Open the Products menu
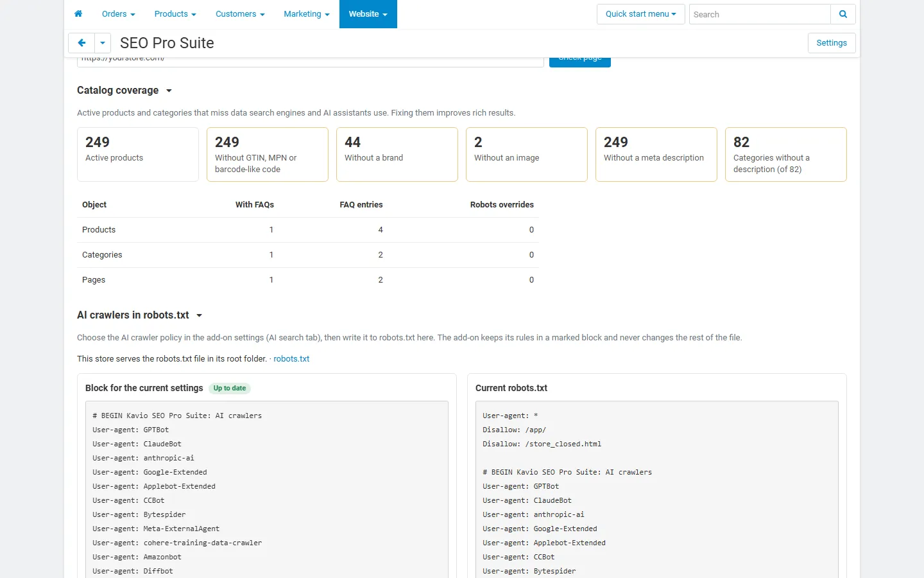Viewport: 924px width, 578px height. [175, 14]
